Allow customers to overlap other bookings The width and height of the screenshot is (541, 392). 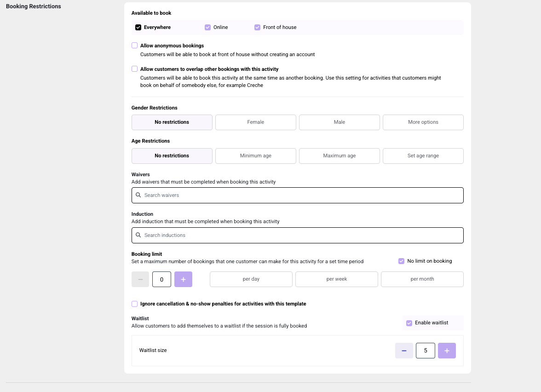tap(134, 69)
